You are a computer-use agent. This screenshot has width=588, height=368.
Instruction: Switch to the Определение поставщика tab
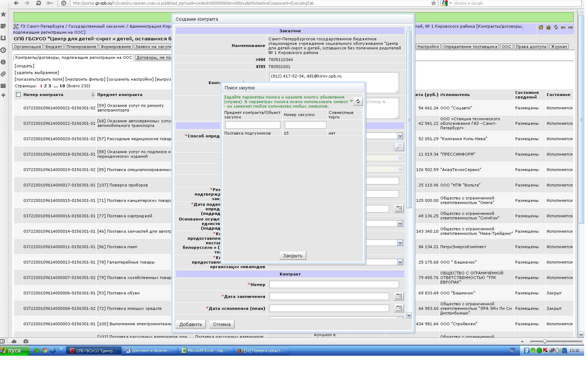pos(470,47)
